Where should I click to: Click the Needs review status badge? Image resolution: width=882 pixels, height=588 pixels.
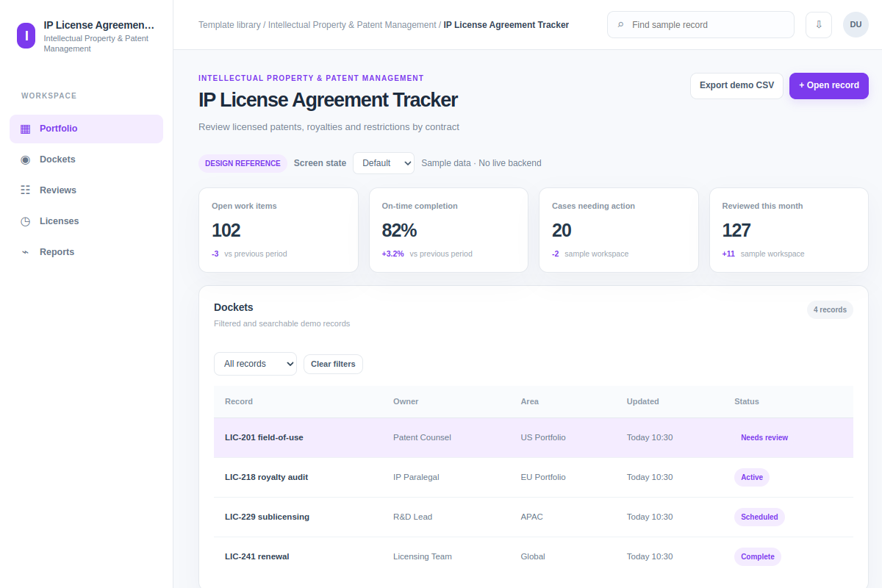tap(764, 437)
